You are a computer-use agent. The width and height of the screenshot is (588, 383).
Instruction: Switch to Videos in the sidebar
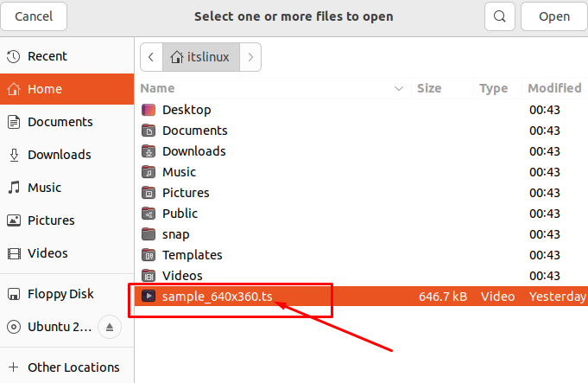[x=66, y=253]
